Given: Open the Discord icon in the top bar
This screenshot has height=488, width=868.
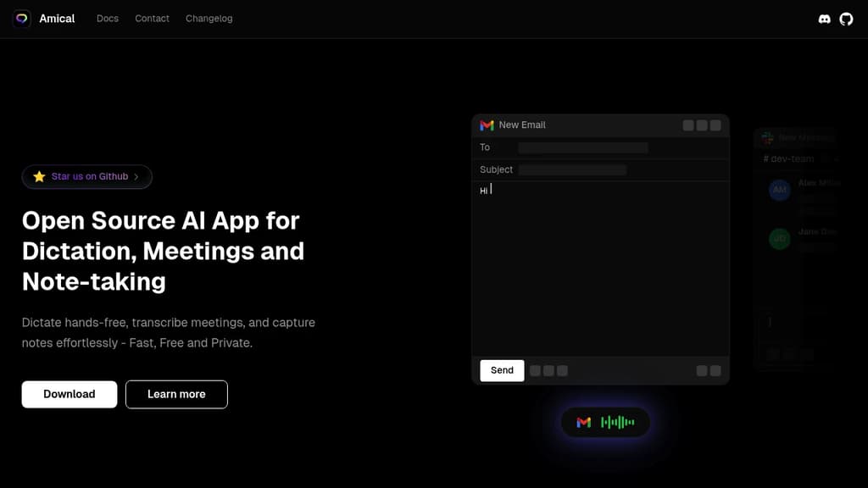Looking at the screenshot, I should click(x=824, y=19).
